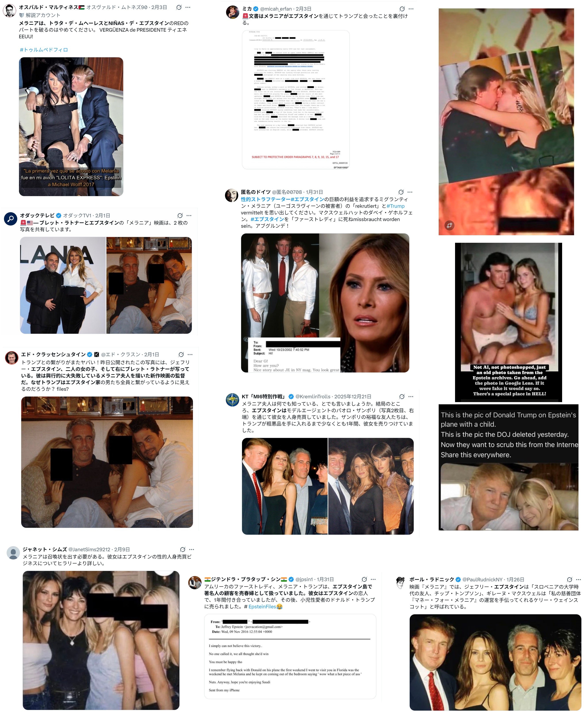Click the Grok icon on @PaulRudnickNY's tweet
588x717 pixels.
pyautogui.click(x=569, y=579)
